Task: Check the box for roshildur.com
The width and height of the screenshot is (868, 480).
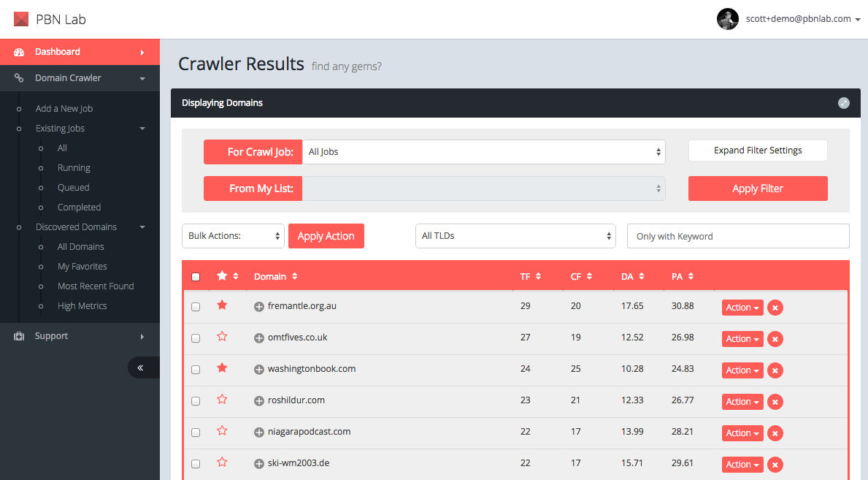Action: [196, 401]
